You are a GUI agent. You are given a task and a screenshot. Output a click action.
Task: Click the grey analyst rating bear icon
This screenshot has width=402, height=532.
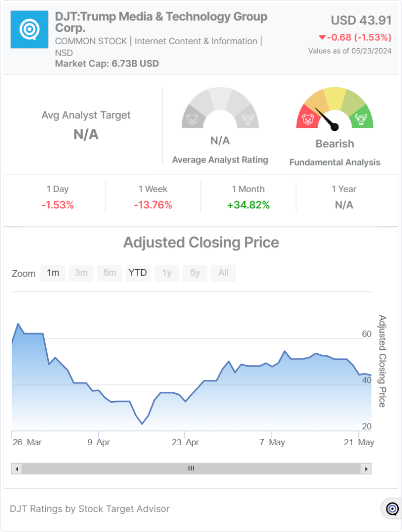click(x=193, y=120)
